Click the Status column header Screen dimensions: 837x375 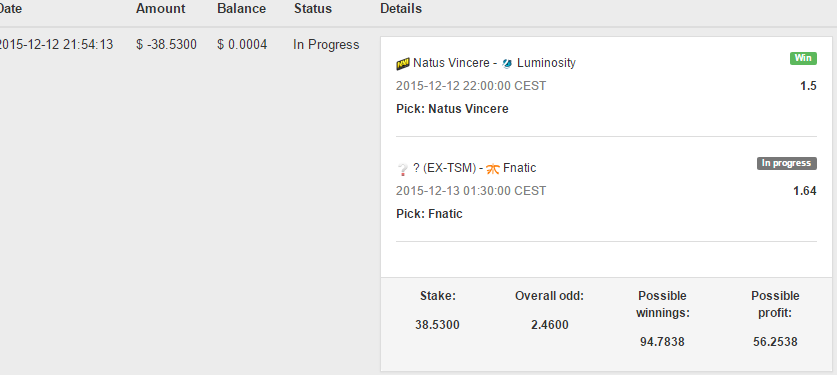pyautogui.click(x=313, y=9)
